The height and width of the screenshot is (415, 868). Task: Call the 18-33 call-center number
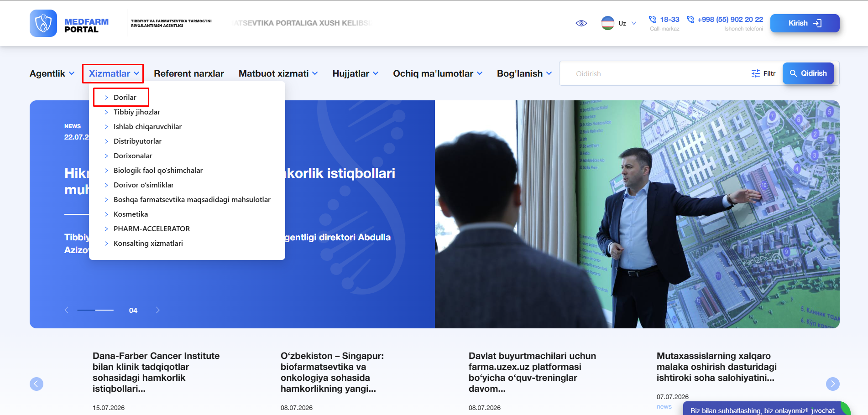[x=664, y=20]
